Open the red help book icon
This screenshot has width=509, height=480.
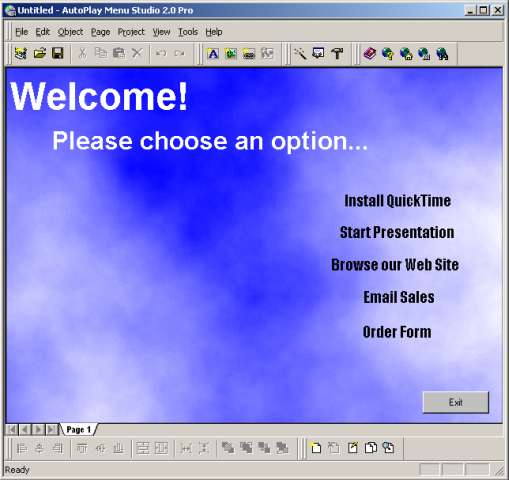click(370, 53)
